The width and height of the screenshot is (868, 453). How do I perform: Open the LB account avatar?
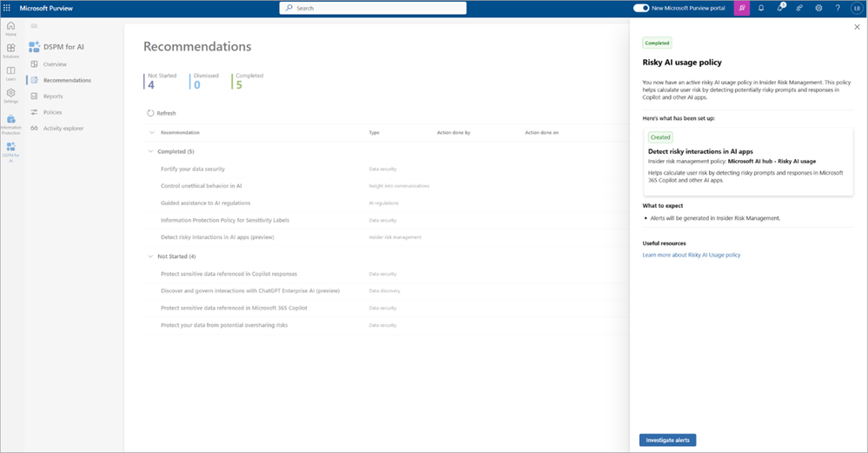pos(857,9)
